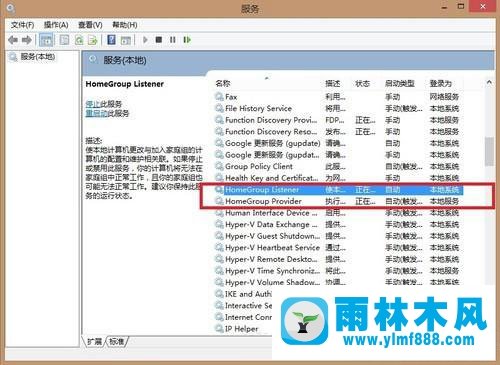Click the Help toolbar icon
This screenshot has height=365, width=500.
coord(112,40)
